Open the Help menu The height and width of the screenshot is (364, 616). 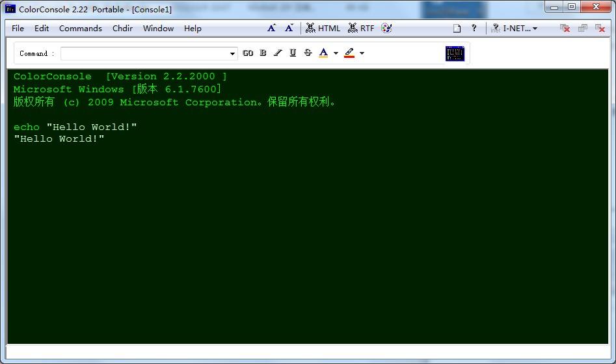193,28
